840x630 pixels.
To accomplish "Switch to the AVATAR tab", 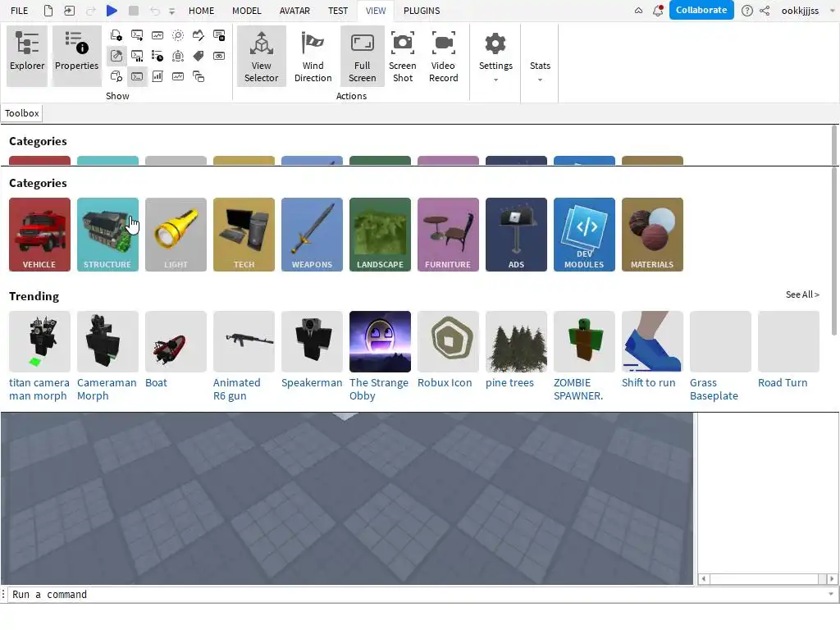I will coord(294,11).
